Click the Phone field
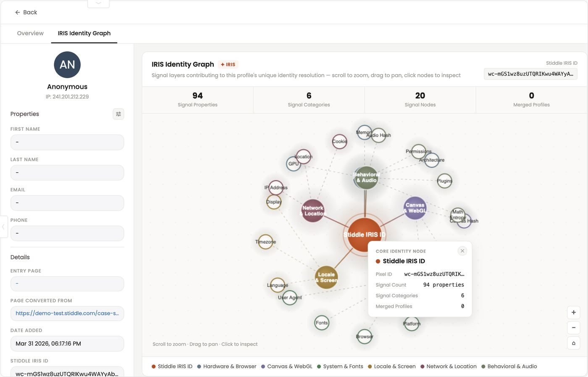 tap(67, 233)
